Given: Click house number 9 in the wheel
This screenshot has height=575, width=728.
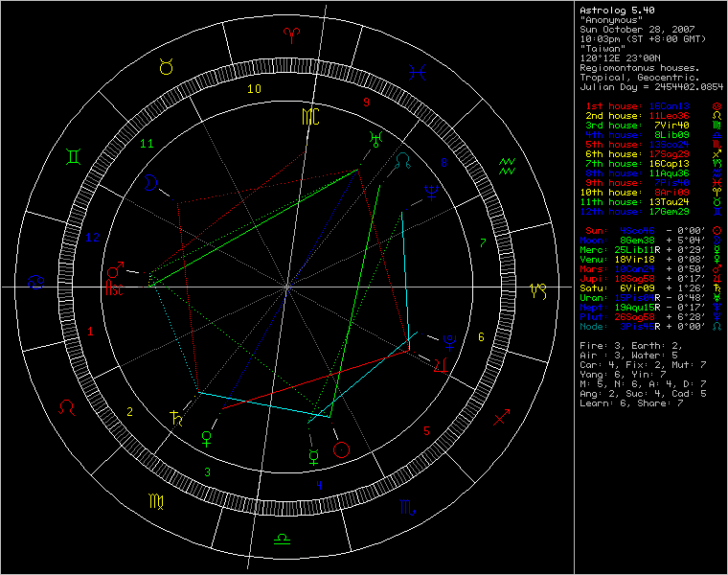Looking at the screenshot, I should tap(366, 103).
